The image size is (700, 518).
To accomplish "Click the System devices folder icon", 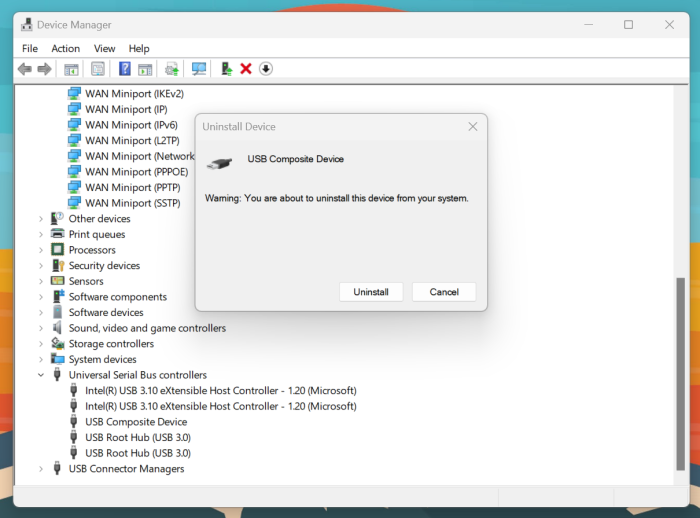I will (x=57, y=359).
